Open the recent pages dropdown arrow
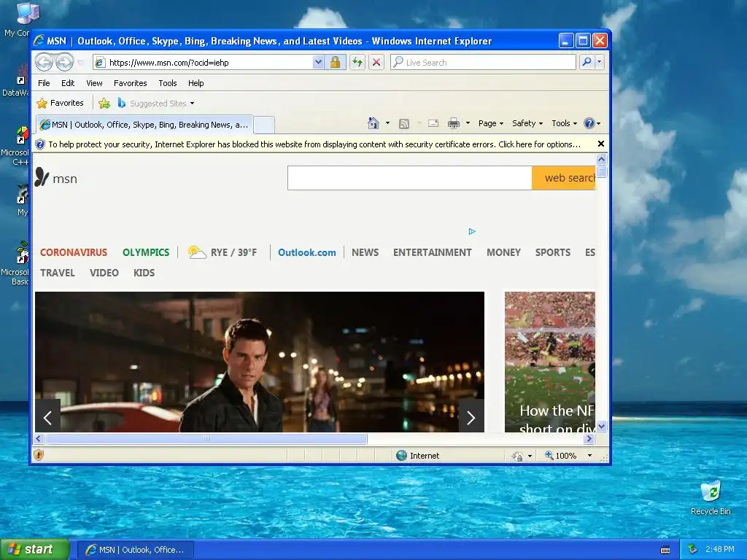 (x=80, y=63)
